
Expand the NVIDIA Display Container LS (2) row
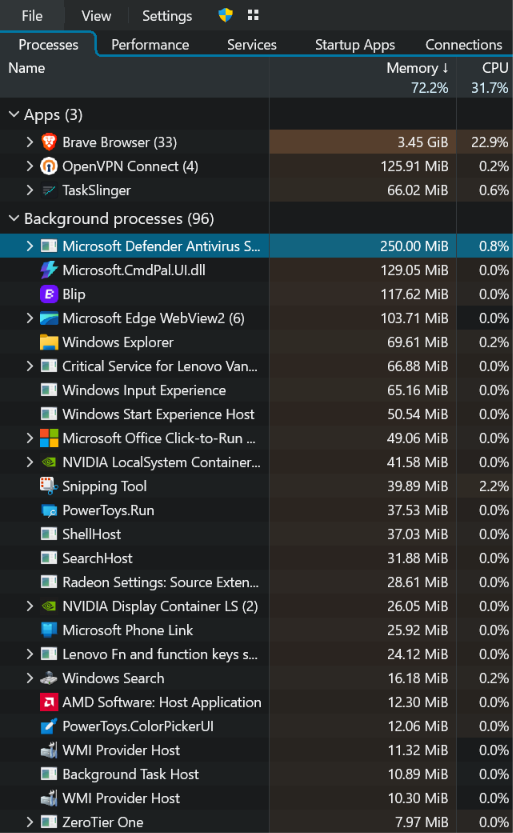30,606
